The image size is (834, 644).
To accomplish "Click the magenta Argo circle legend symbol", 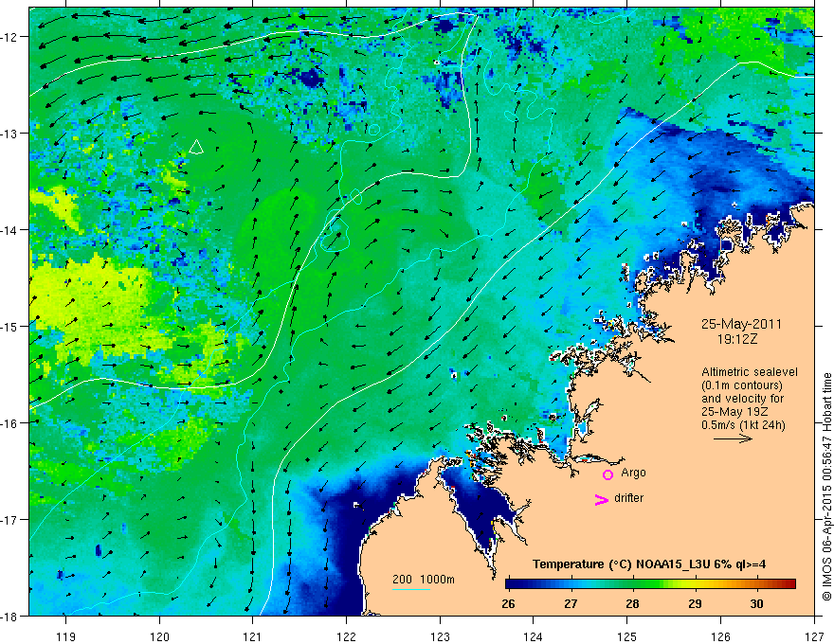I will [x=607, y=474].
